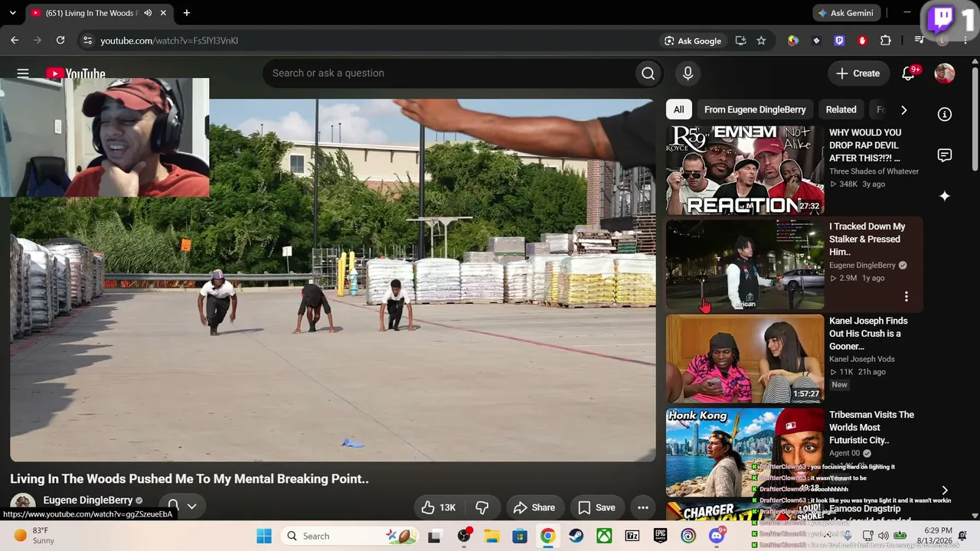Viewport: 980px width, 551px height.
Task: Open the media controls icon in Chrome toolbar
Action: pos(920,41)
